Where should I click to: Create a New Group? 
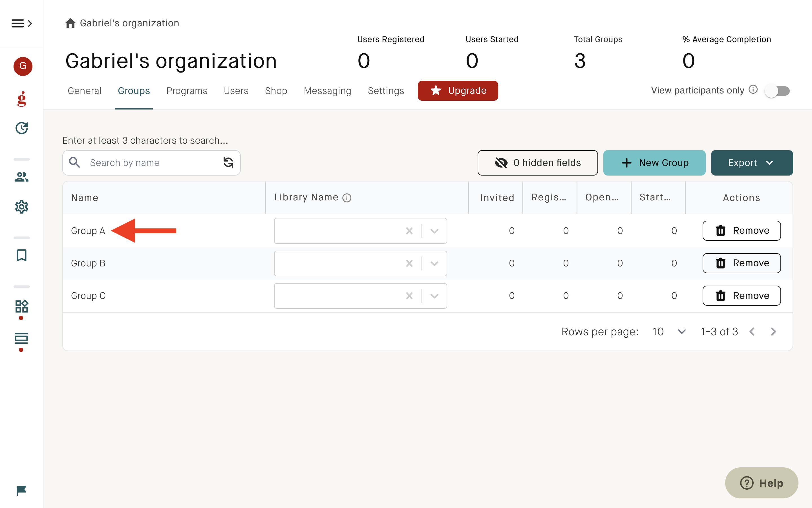[x=654, y=163]
